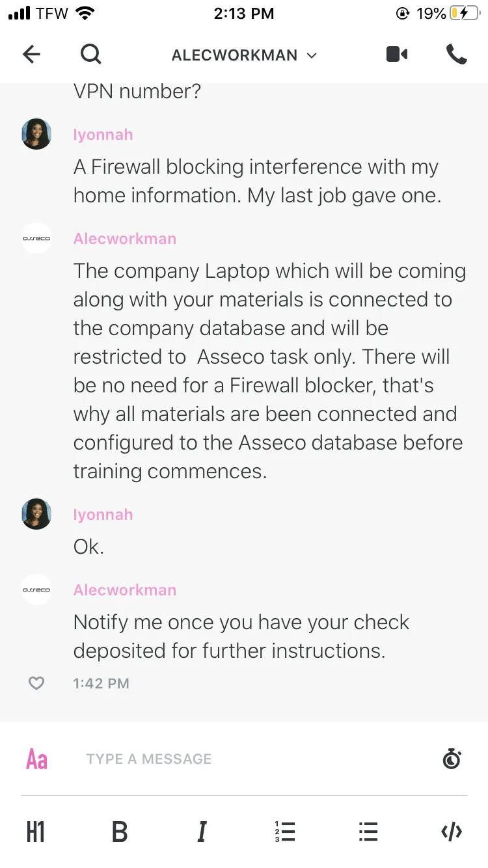The image size is (488, 868).
Task: Tap the Iyonnah sender name above Firewall message
Action: tap(103, 134)
